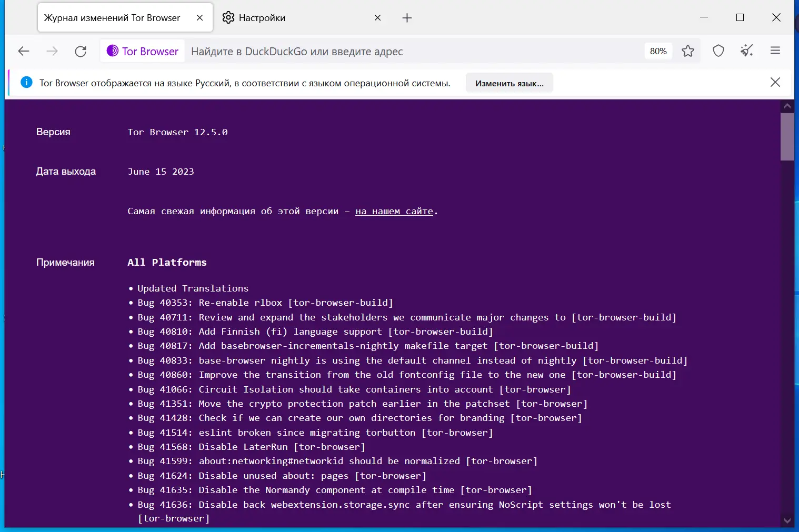
Task: Click the back navigation arrow
Action: pos(24,51)
